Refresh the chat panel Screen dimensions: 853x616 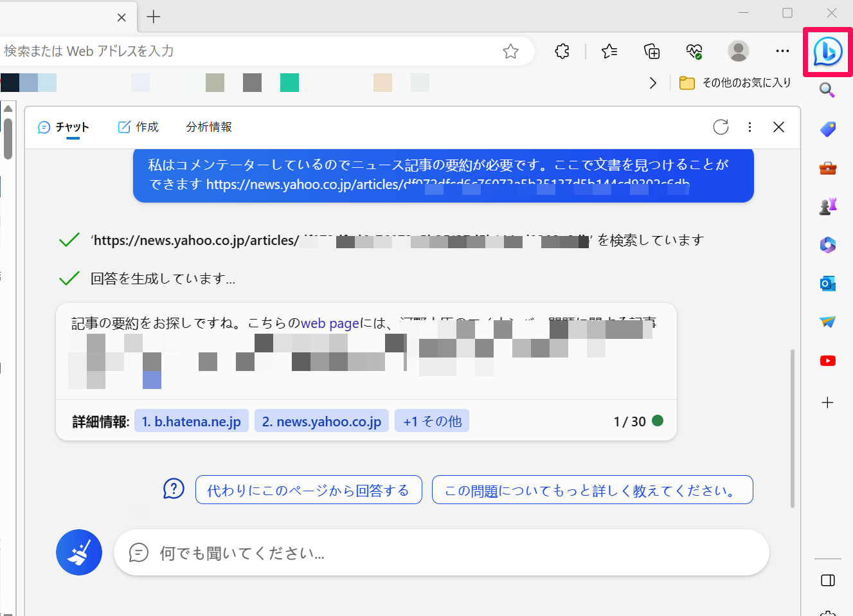point(721,127)
